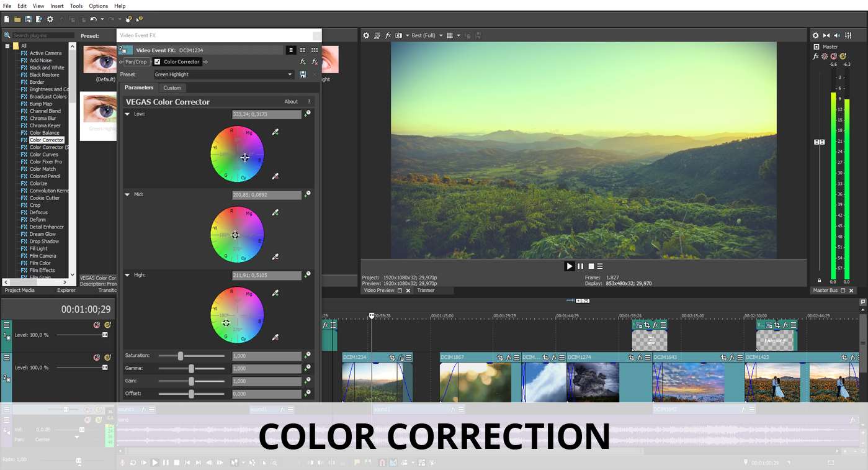Screen dimensions: 868x470
Task: Toggle the Master fader channel lock
Action: 819,281
